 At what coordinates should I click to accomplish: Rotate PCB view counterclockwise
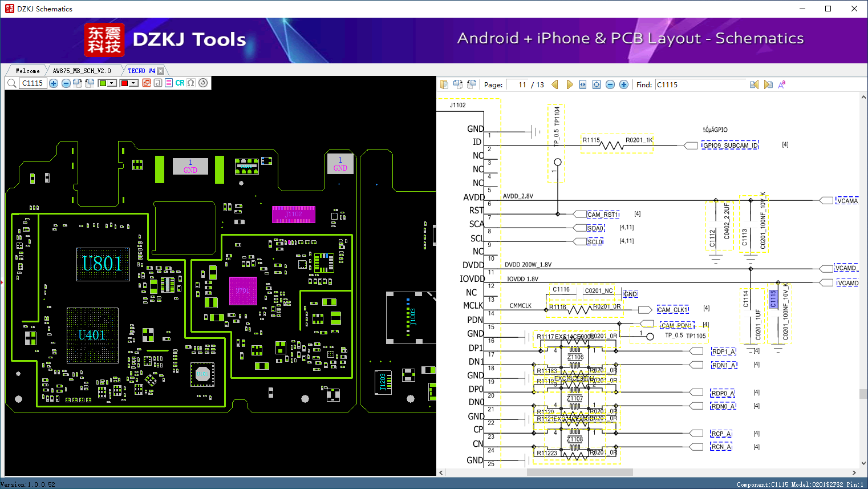pos(90,83)
